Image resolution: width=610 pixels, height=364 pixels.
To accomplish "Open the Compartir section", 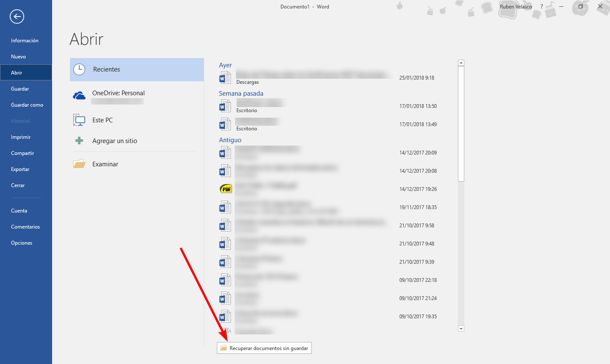I will [x=26, y=153].
